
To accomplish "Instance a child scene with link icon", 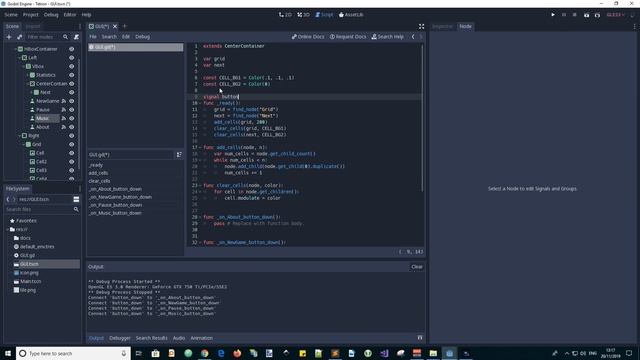I will pyautogui.click(x=19, y=37).
